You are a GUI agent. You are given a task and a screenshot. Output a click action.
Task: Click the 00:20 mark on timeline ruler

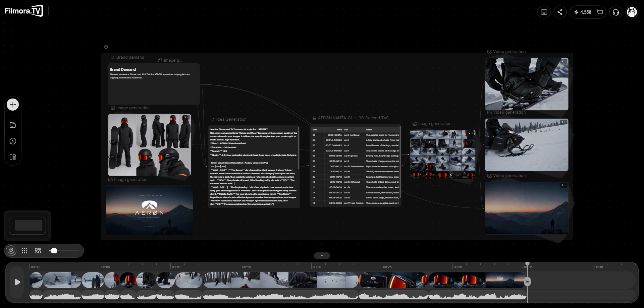coord(317,267)
